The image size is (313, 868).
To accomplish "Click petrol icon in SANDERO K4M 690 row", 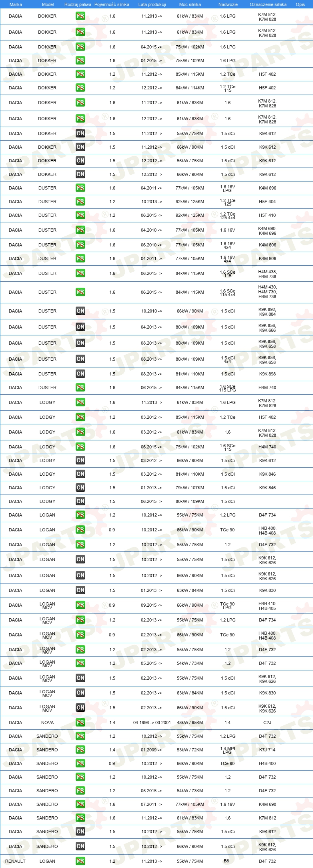I will [80, 804].
